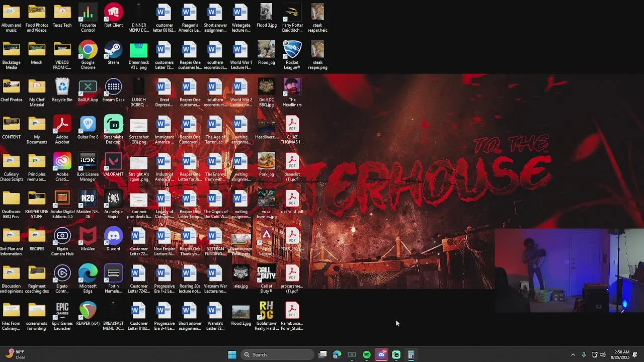The image size is (644, 362).
Task: Launch the Stream Deck desktop icon
Action: click(x=113, y=90)
